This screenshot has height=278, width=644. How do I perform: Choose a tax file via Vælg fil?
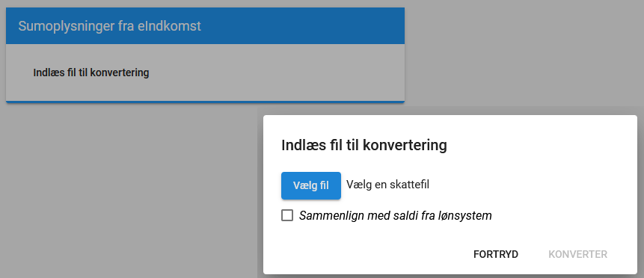311,185
